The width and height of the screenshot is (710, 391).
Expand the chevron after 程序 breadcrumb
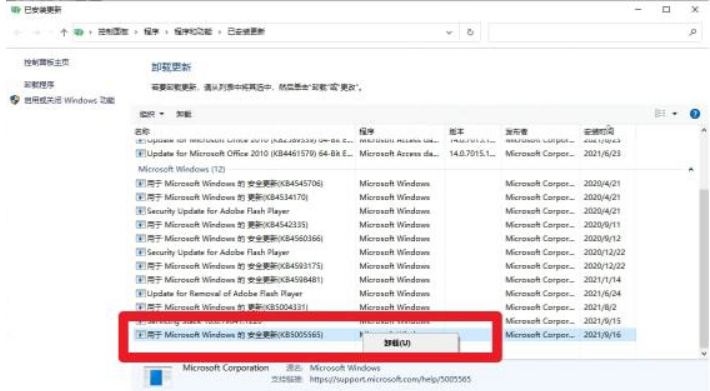pyautogui.click(x=167, y=32)
